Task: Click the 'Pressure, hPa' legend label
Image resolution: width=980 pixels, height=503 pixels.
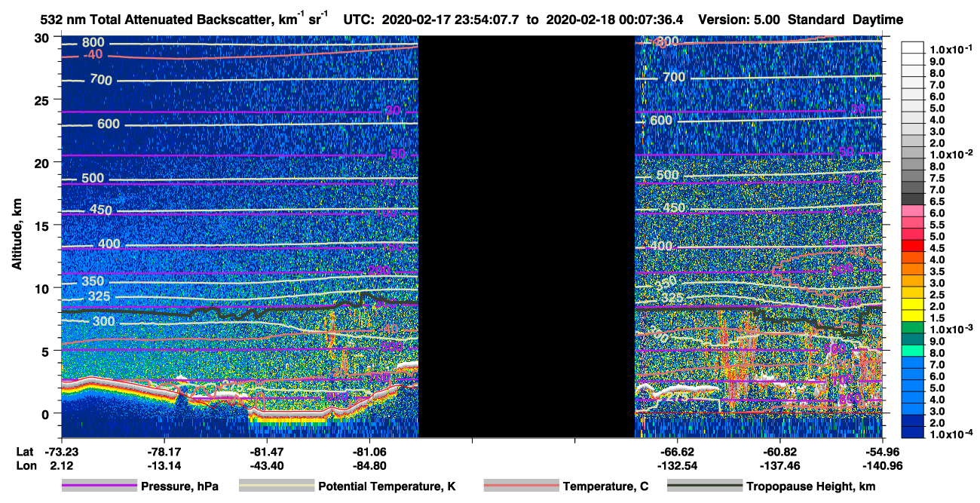Action: pos(179,486)
